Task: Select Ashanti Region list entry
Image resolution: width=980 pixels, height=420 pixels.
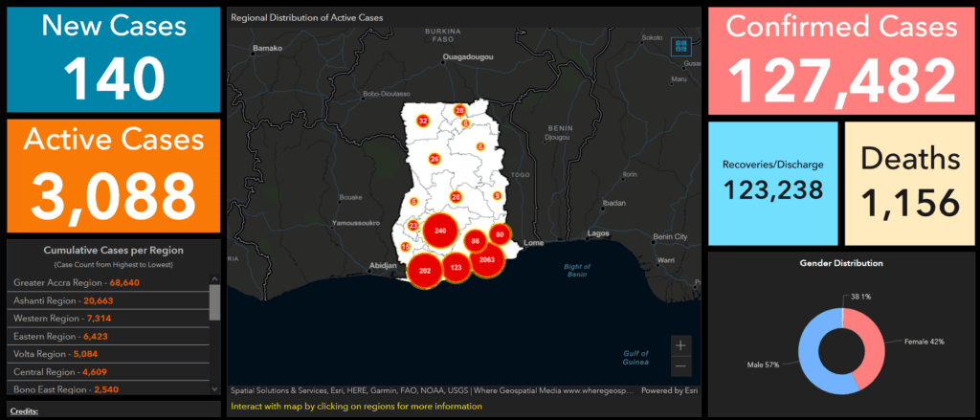Action: (x=65, y=300)
